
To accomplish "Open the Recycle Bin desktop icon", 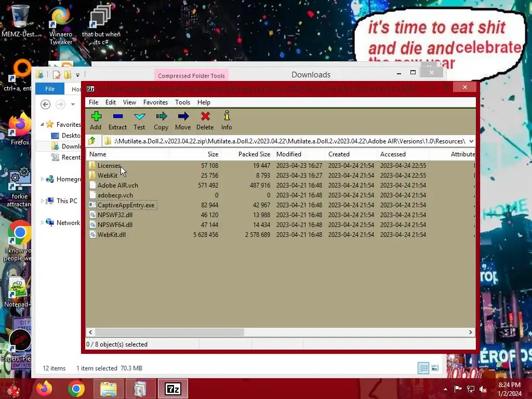I will [x=20, y=21].
